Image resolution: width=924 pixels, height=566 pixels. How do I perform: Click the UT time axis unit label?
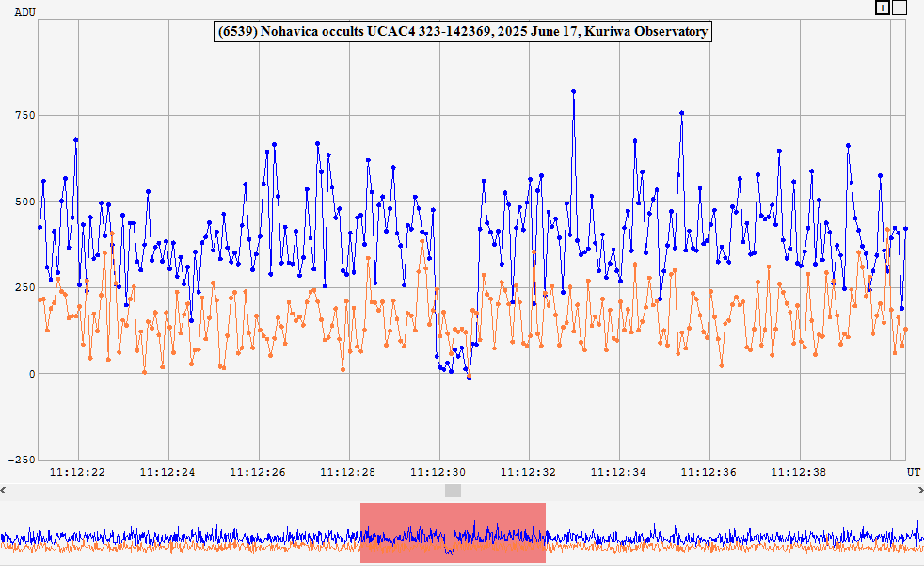click(x=913, y=471)
